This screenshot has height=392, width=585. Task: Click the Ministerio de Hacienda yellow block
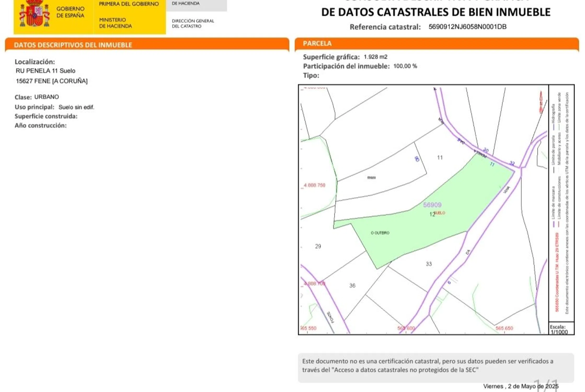click(115, 23)
